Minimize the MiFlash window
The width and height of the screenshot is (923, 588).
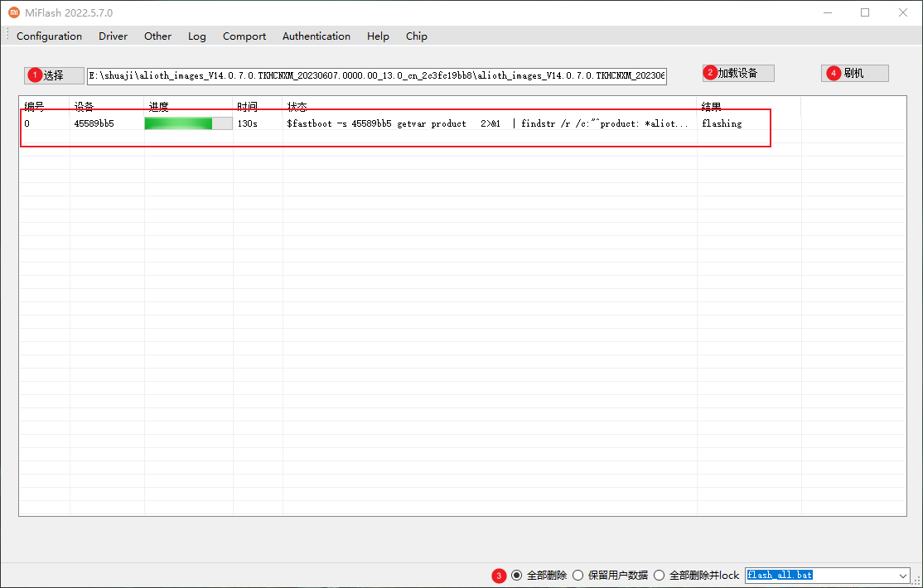coord(828,12)
